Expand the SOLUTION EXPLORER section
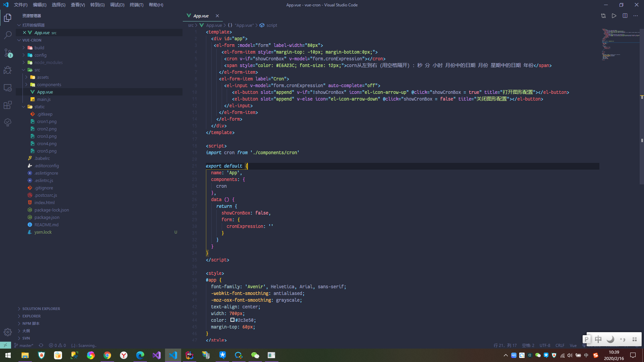 [41, 309]
